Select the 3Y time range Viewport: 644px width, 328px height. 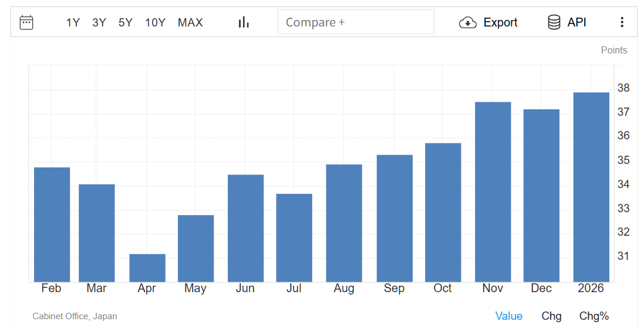point(99,22)
